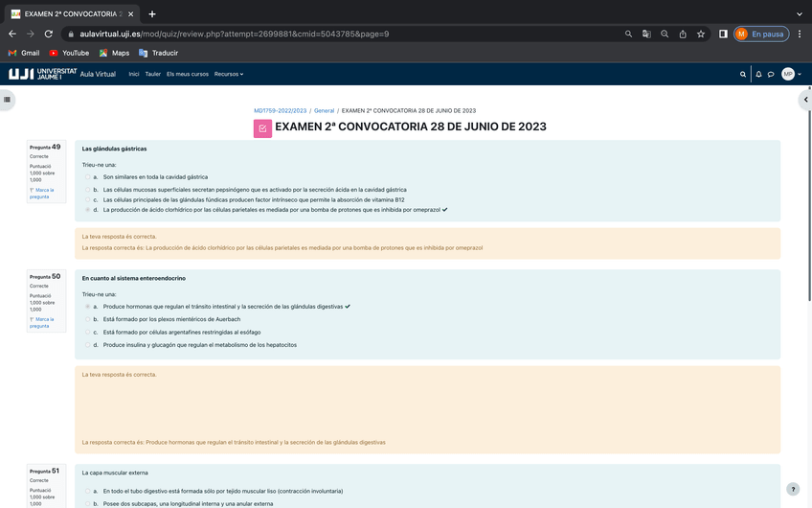Viewport: 812px width, 508px height.
Task: Click the Aula Virtual header link
Action: 98,74
